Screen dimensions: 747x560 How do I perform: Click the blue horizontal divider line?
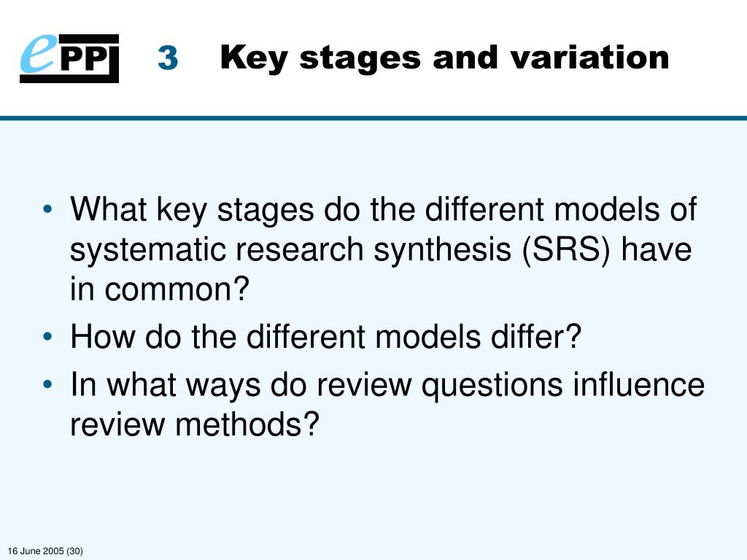pos(373,117)
